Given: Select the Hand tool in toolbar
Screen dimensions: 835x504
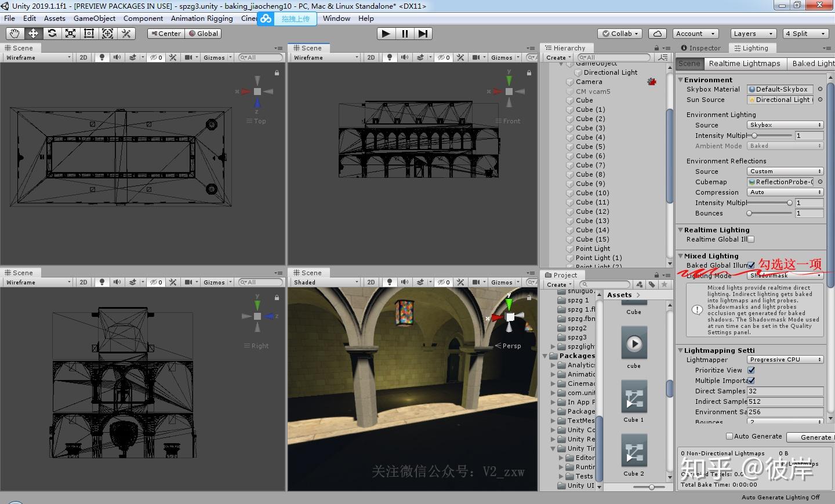Looking at the screenshot, I should (x=14, y=34).
